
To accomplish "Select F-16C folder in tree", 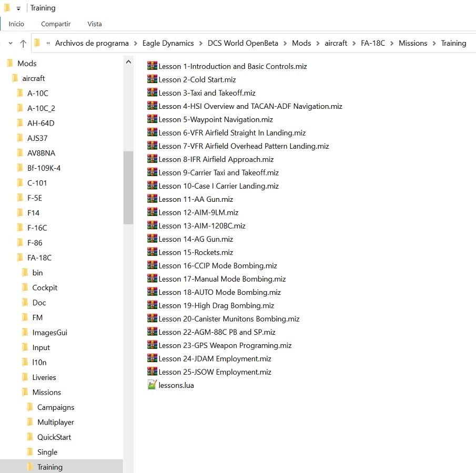I will (x=37, y=228).
